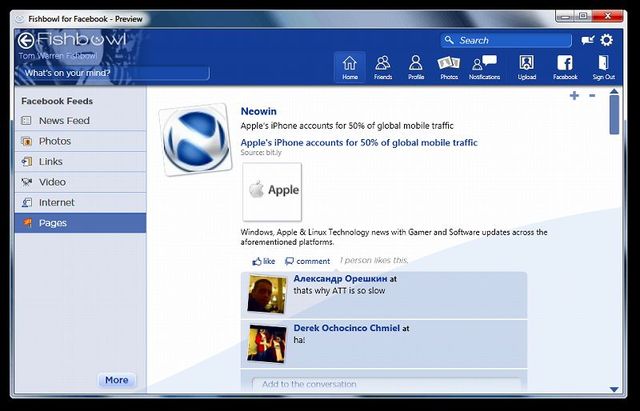Click the Video sidebar icon
Screen dimensions: 640x411
pyautogui.click(x=26, y=182)
